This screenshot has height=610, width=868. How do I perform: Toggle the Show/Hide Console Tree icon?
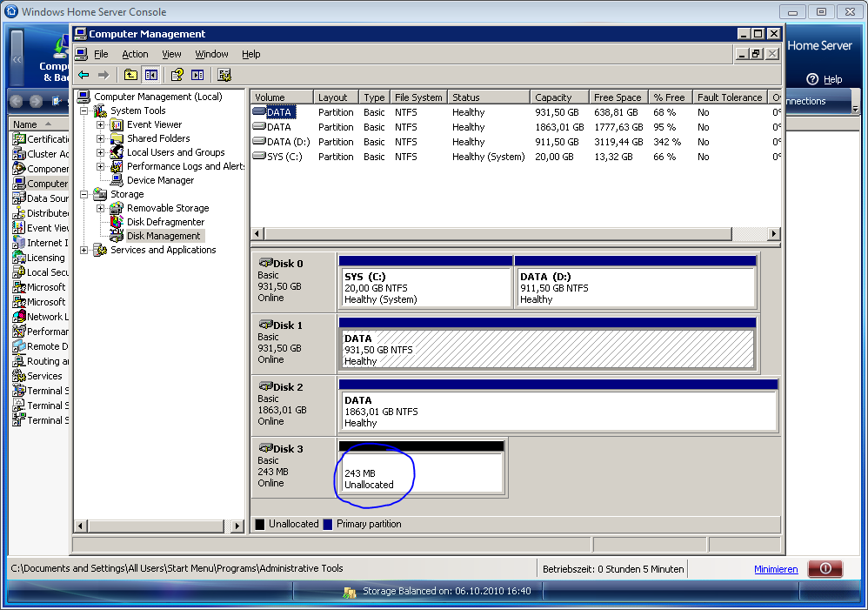(150, 75)
